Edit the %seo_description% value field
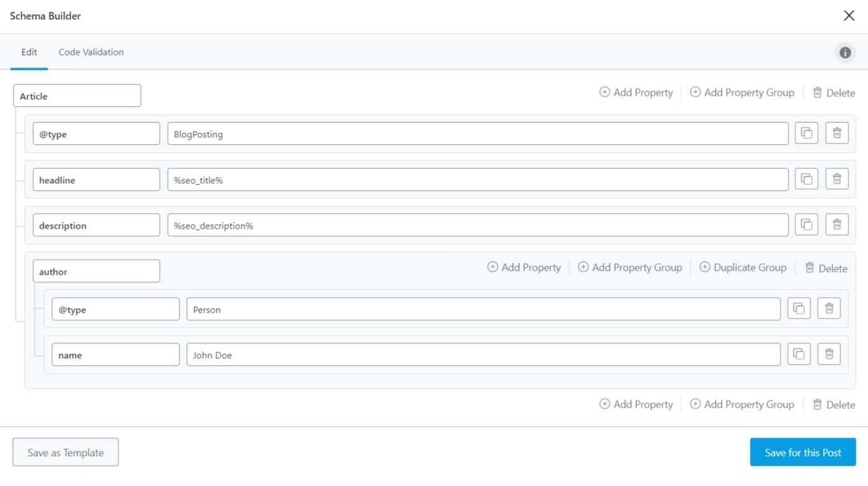 (478, 225)
